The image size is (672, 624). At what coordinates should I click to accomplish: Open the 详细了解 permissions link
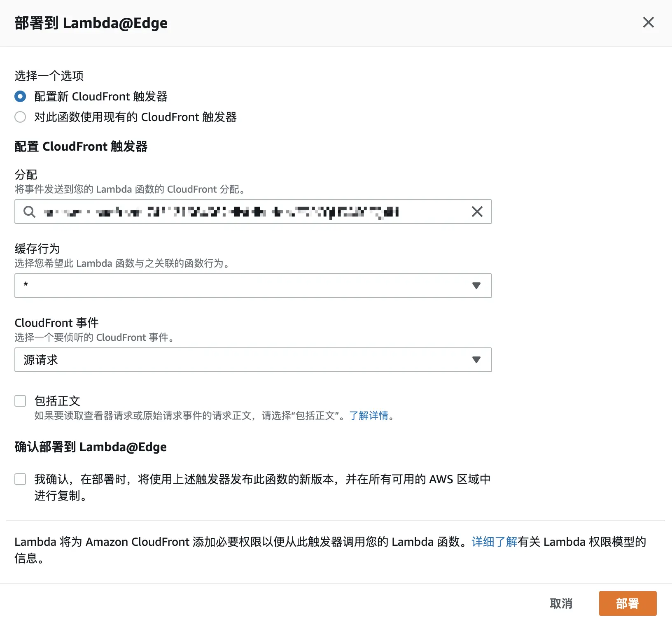(494, 542)
